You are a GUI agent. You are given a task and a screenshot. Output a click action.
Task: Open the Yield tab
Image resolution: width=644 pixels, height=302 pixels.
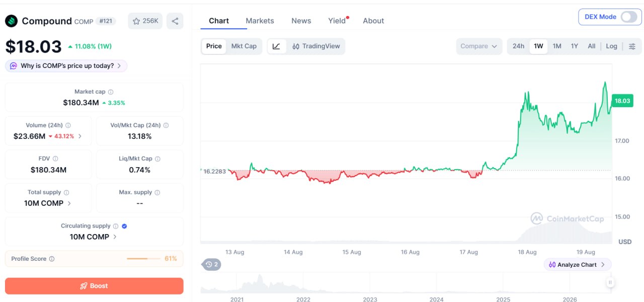point(337,21)
